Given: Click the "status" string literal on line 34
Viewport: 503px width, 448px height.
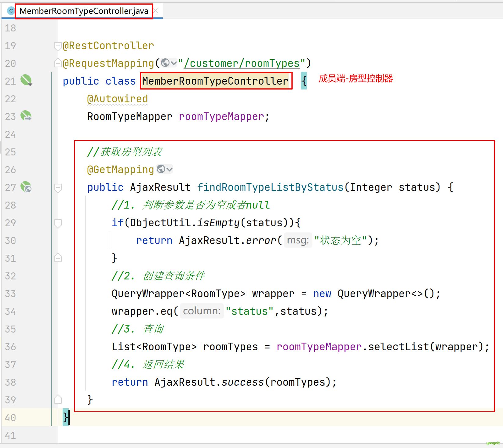Looking at the screenshot, I should pos(250,311).
